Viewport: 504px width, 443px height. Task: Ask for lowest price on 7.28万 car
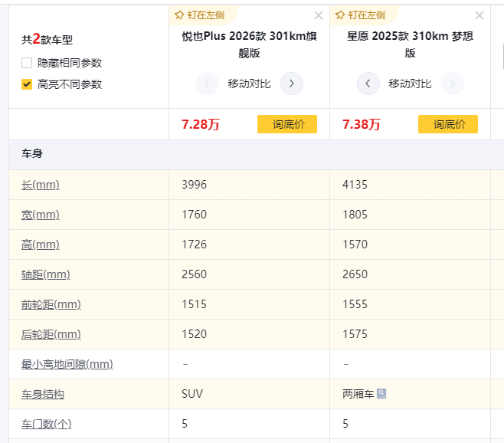[x=287, y=124]
